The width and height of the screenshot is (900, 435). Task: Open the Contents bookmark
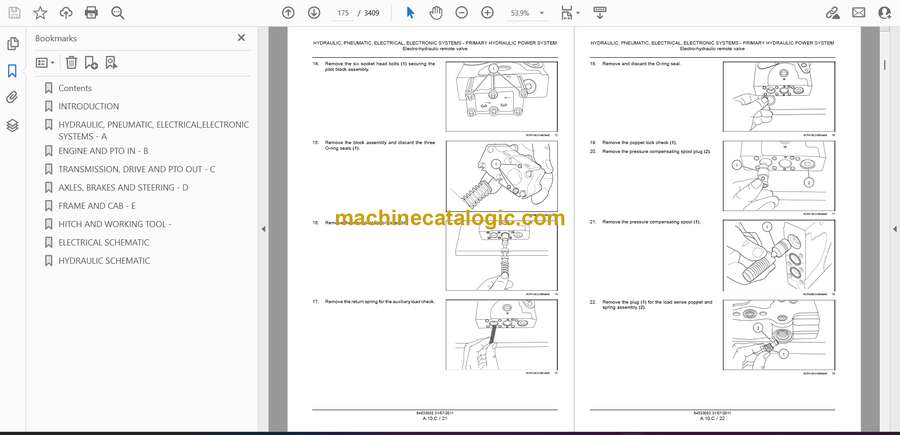pos(75,88)
